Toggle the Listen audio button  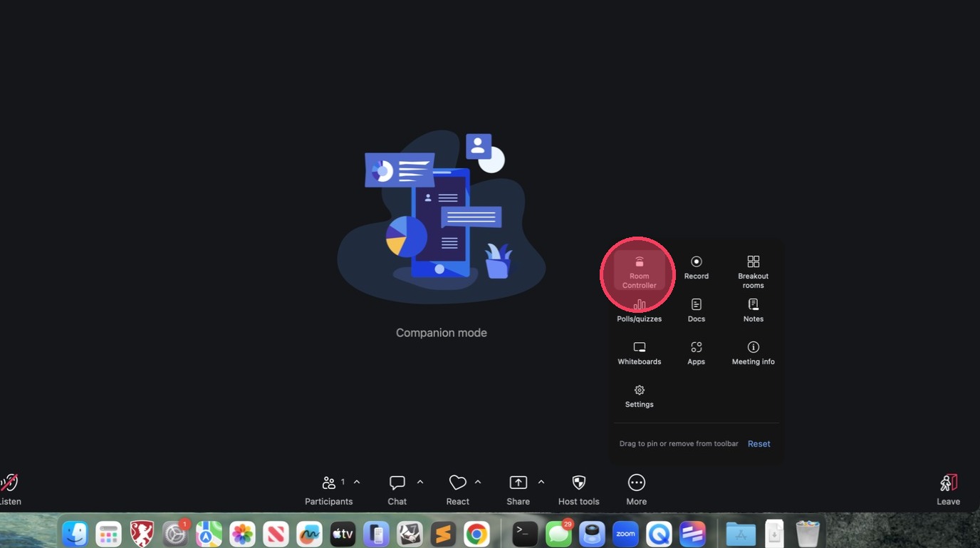click(9, 490)
